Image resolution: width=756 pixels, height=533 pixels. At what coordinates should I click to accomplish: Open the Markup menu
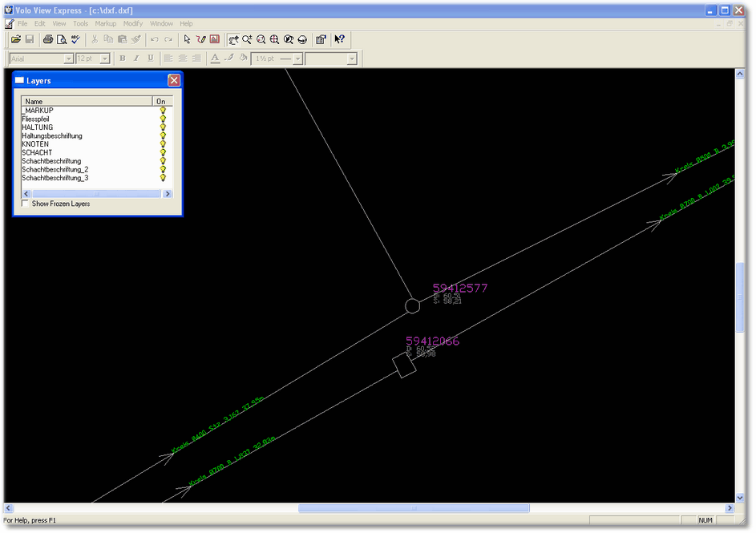(x=106, y=24)
